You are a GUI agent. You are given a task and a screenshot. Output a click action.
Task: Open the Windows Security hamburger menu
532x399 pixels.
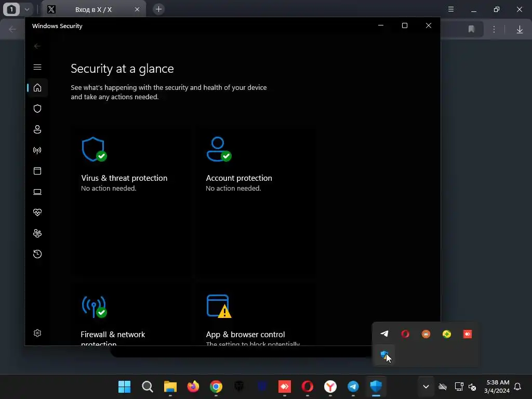point(37,67)
